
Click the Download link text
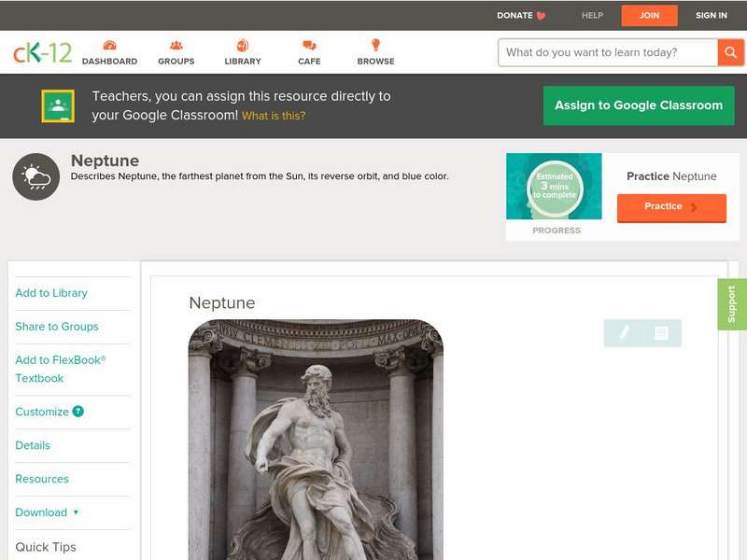(x=41, y=512)
